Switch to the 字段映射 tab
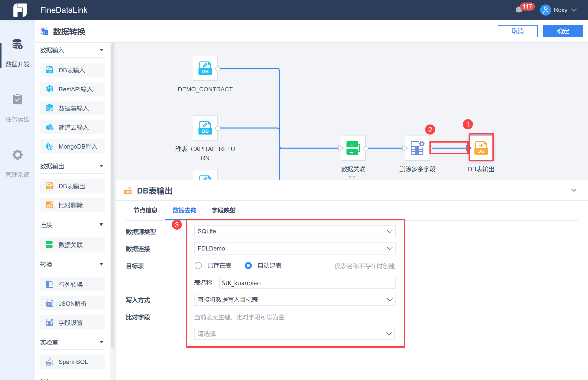Viewport: 588px width, 380px height. pos(224,210)
